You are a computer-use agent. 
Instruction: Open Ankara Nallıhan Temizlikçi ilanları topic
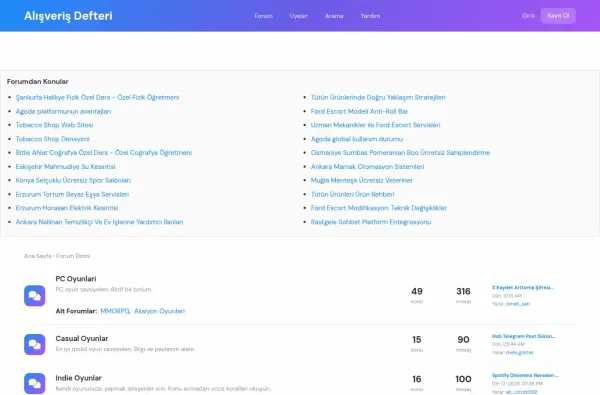point(99,222)
